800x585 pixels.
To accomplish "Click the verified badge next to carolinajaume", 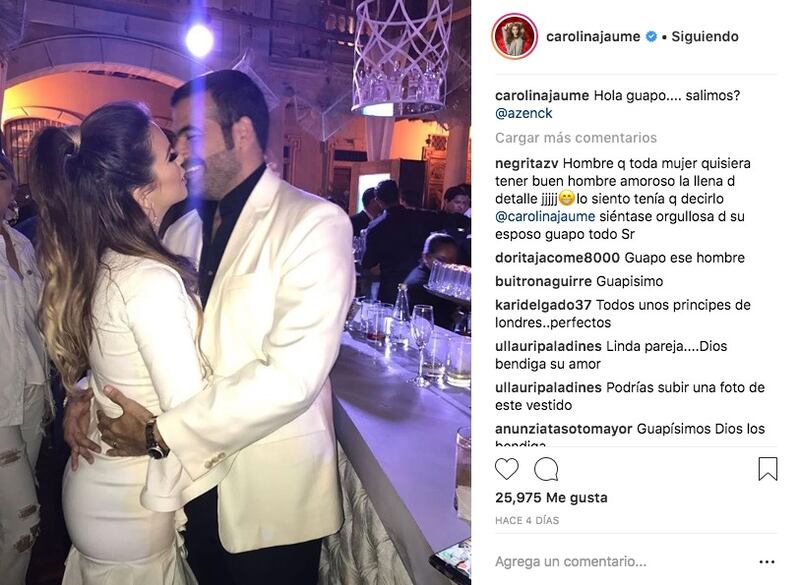I will pyautogui.click(x=652, y=36).
